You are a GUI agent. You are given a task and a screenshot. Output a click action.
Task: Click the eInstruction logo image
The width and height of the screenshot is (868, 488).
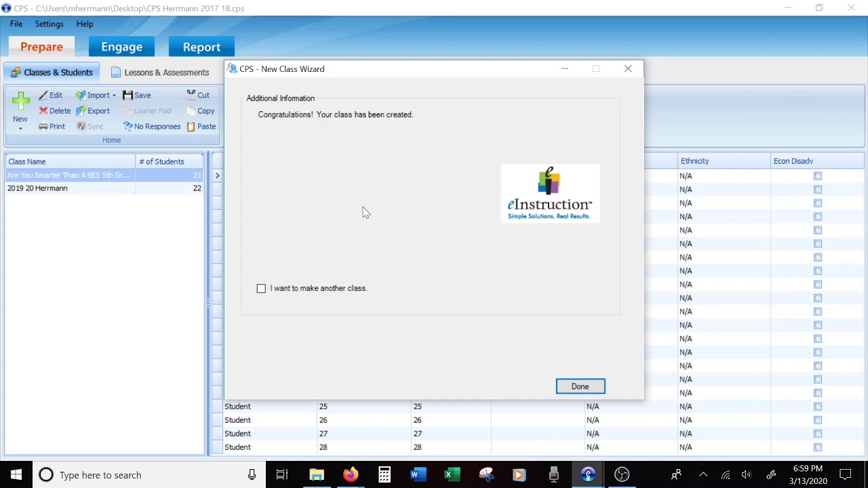tap(550, 193)
